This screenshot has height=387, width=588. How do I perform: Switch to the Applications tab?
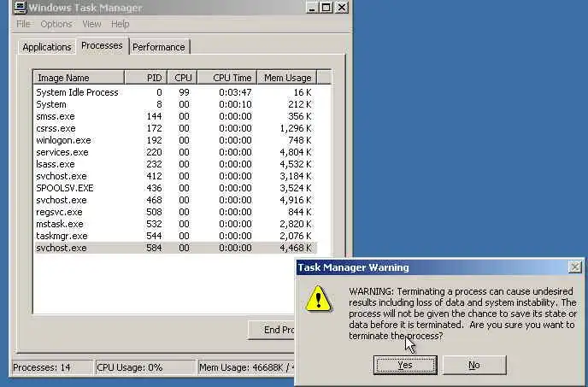[x=47, y=47]
